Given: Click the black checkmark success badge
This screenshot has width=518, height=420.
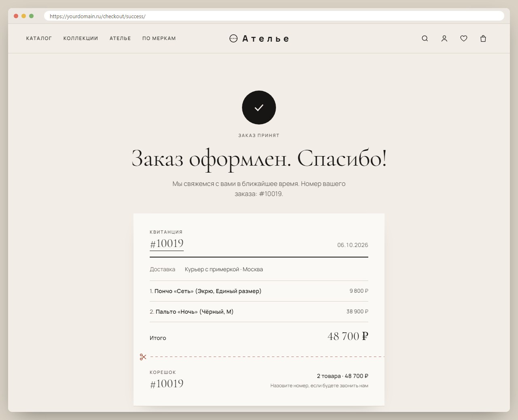Looking at the screenshot, I should [x=259, y=108].
